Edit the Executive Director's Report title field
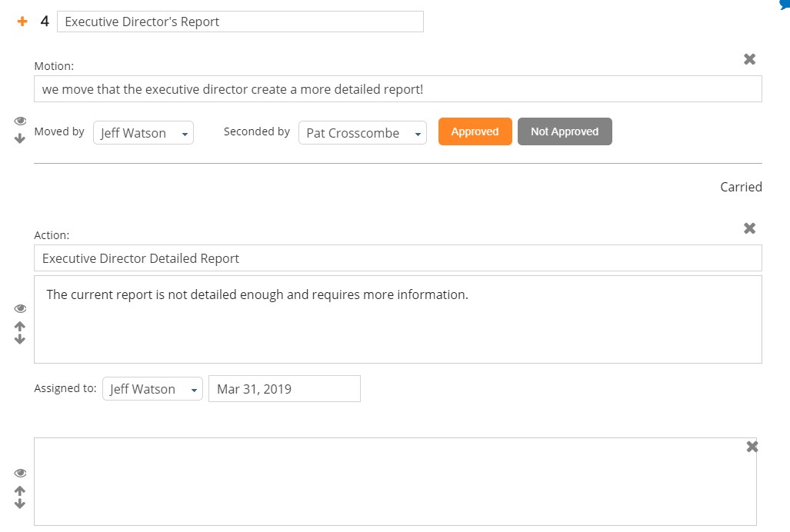Screen dimensions: 790x532 click(x=240, y=22)
